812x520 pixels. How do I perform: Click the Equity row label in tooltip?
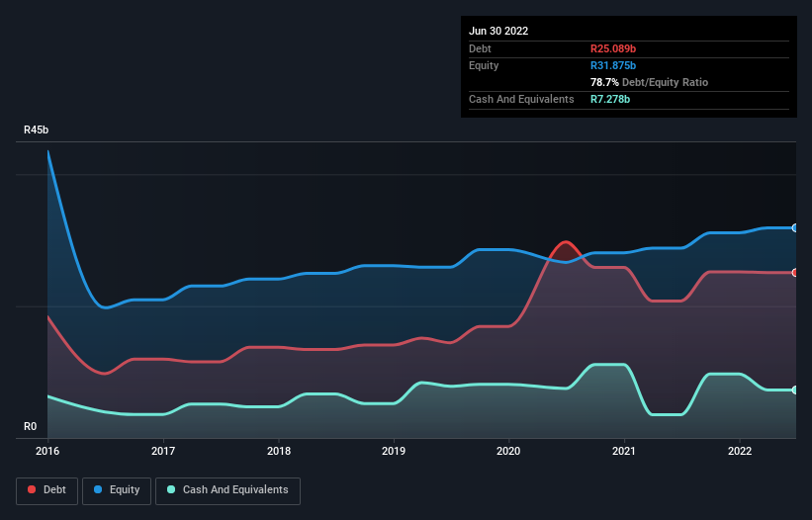pyautogui.click(x=484, y=65)
